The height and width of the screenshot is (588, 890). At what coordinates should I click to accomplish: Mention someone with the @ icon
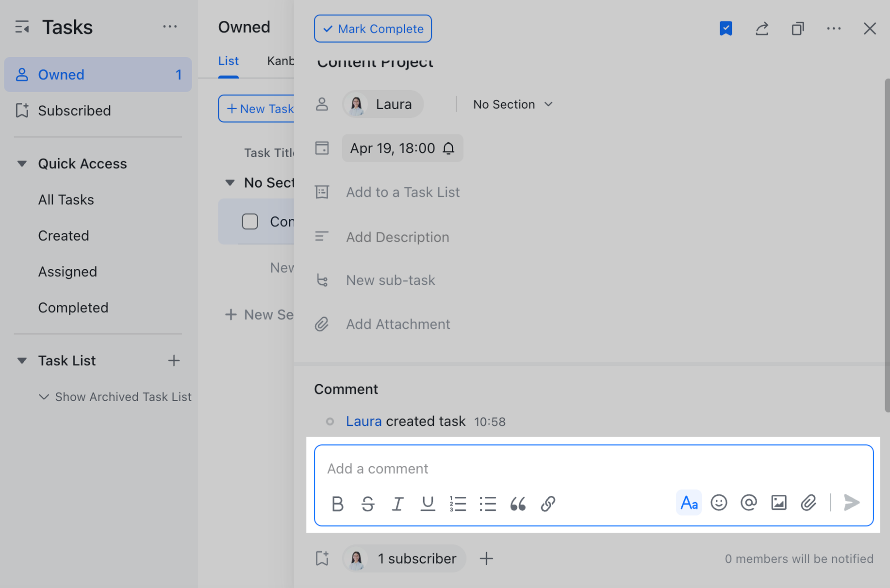click(x=748, y=503)
